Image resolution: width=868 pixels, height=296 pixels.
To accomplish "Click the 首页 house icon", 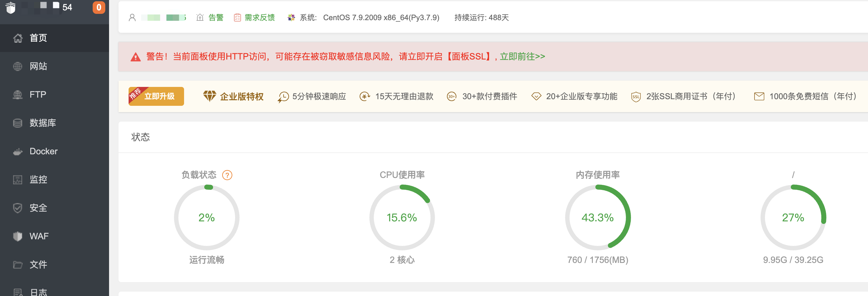I will pyautogui.click(x=18, y=38).
